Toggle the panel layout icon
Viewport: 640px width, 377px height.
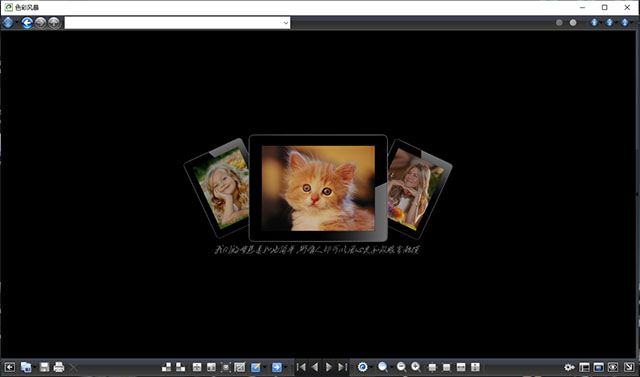coord(584,368)
